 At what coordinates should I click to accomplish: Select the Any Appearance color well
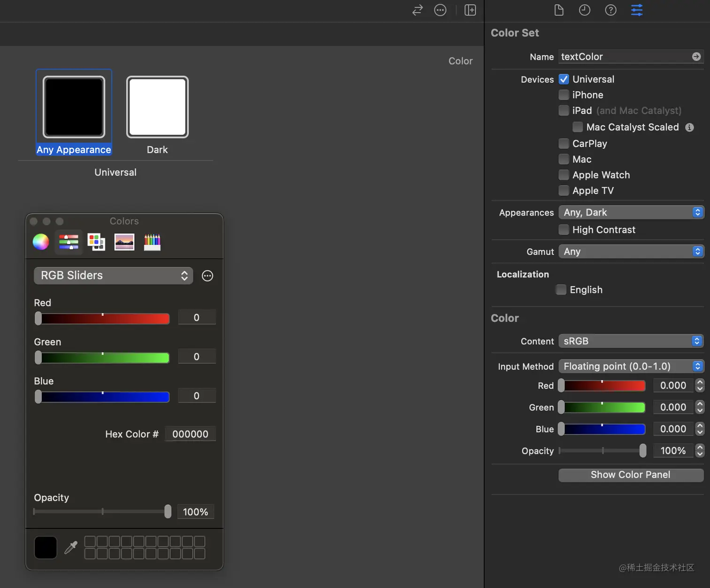pyautogui.click(x=74, y=107)
